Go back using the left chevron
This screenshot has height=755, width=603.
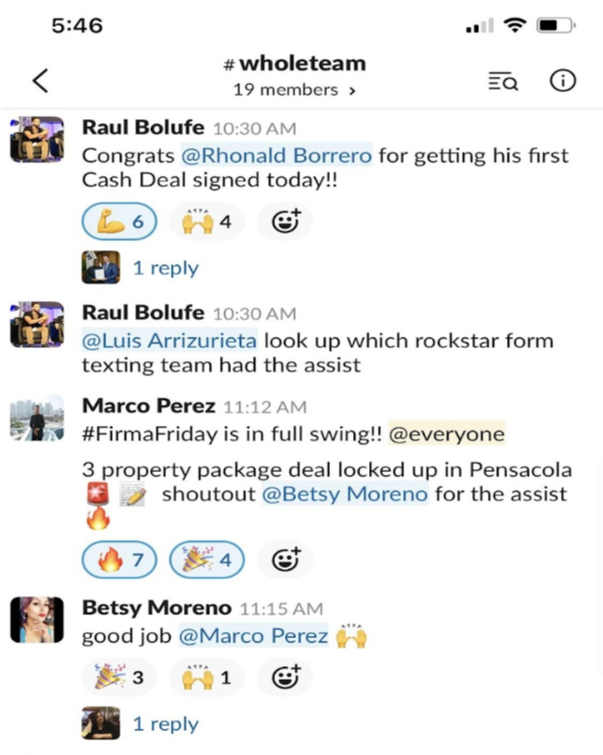pyautogui.click(x=40, y=81)
